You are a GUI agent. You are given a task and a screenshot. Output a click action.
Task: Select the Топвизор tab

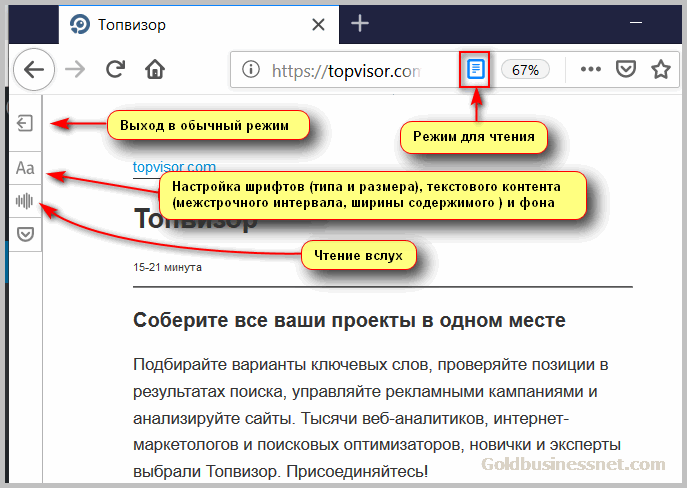click(198, 25)
